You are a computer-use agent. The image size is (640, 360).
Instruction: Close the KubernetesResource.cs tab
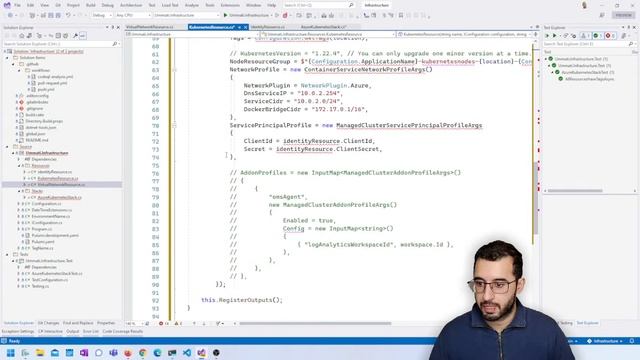pyautogui.click(x=245, y=27)
